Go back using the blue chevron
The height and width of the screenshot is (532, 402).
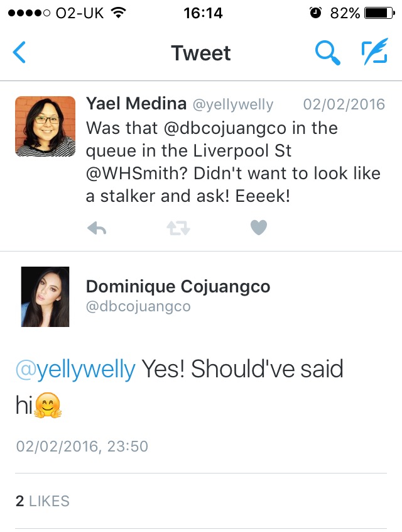18,53
